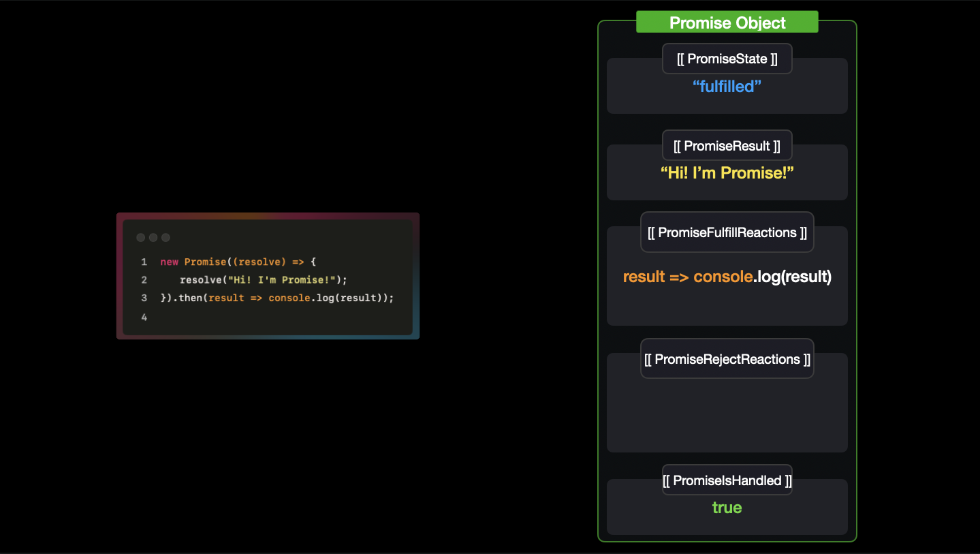This screenshot has width=980, height=554.
Task: Click line number 4 in code editor
Action: [x=144, y=317]
